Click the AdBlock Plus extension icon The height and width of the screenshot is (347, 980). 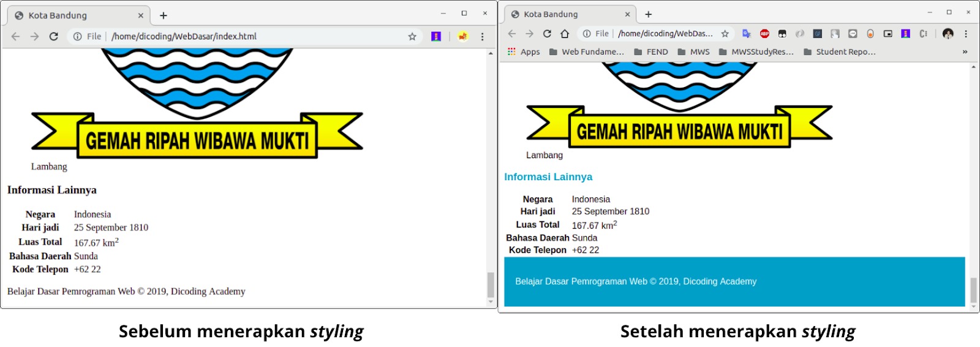click(x=764, y=34)
